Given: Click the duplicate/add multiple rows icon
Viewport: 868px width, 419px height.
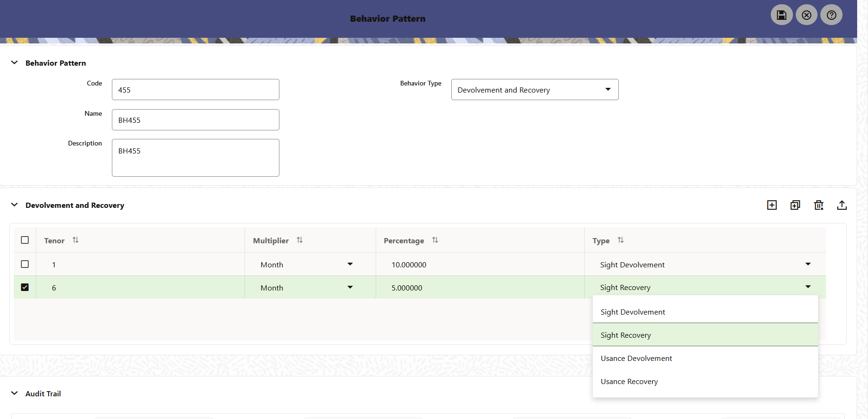Looking at the screenshot, I should tap(795, 205).
